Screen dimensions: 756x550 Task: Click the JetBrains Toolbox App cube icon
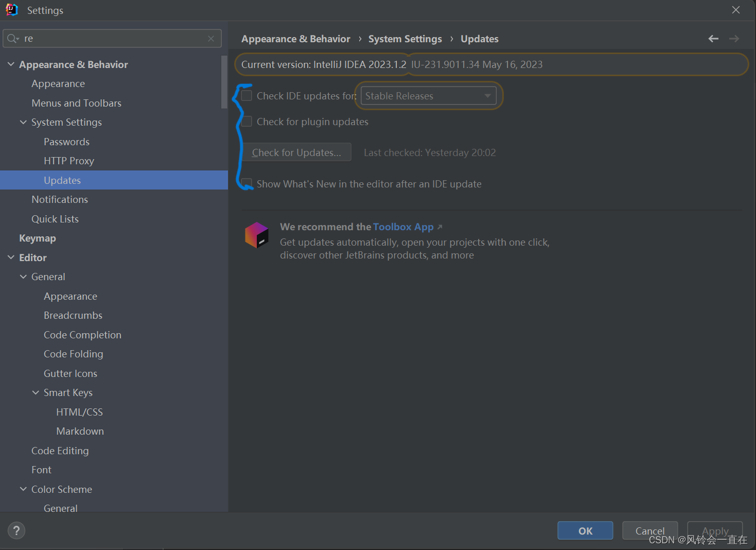[x=257, y=235]
